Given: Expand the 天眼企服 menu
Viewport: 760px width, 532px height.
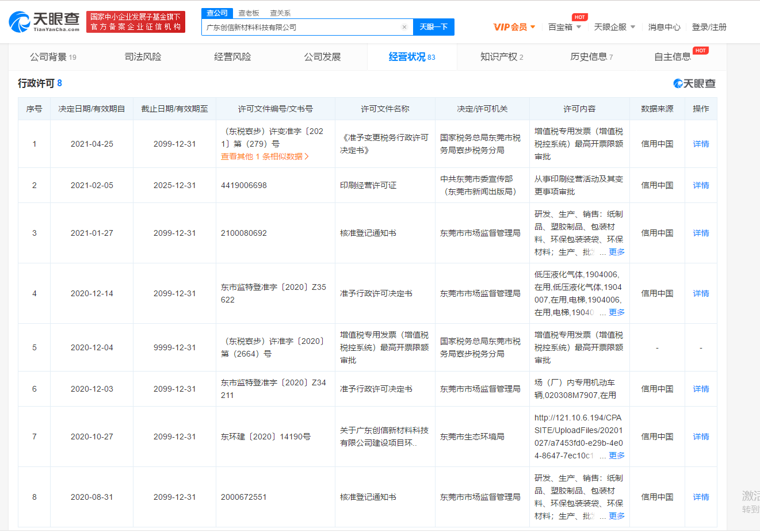Looking at the screenshot, I should 614,27.
